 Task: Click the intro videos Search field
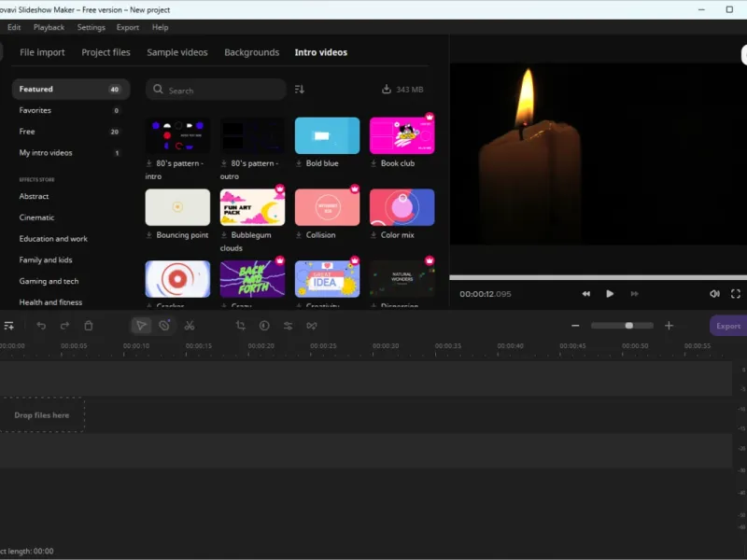tap(216, 90)
